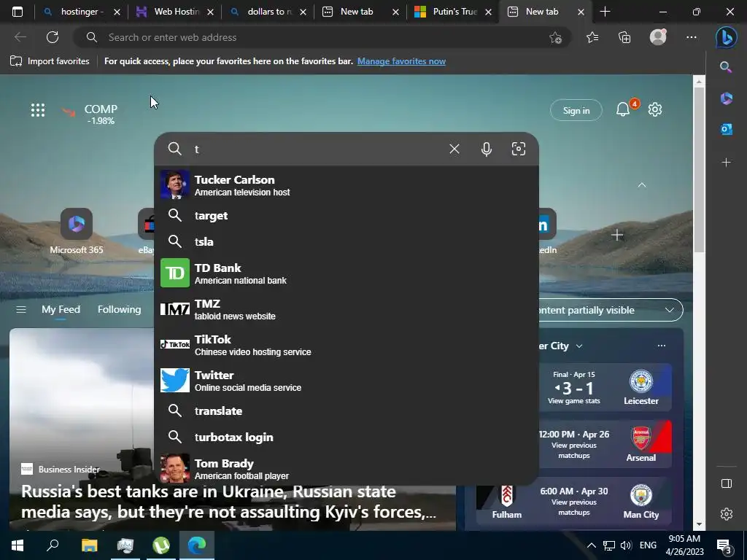Click Manage favorites now link
The image size is (747, 560).
pos(401,61)
